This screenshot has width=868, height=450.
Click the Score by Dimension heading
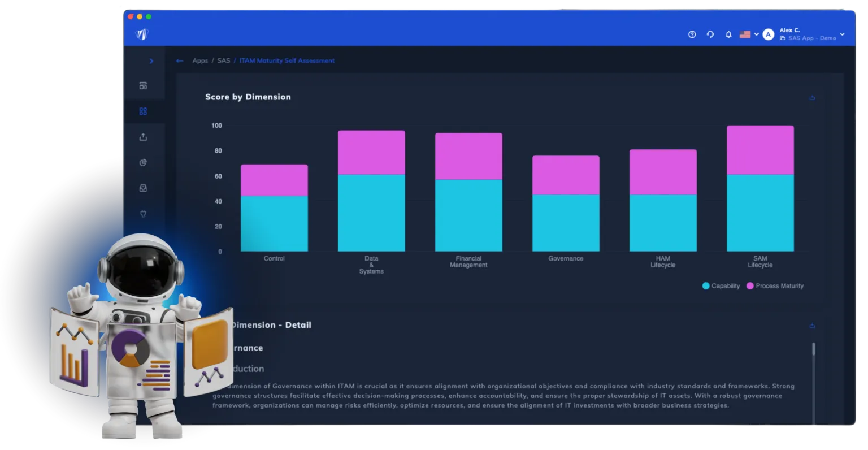pos(248,97)
